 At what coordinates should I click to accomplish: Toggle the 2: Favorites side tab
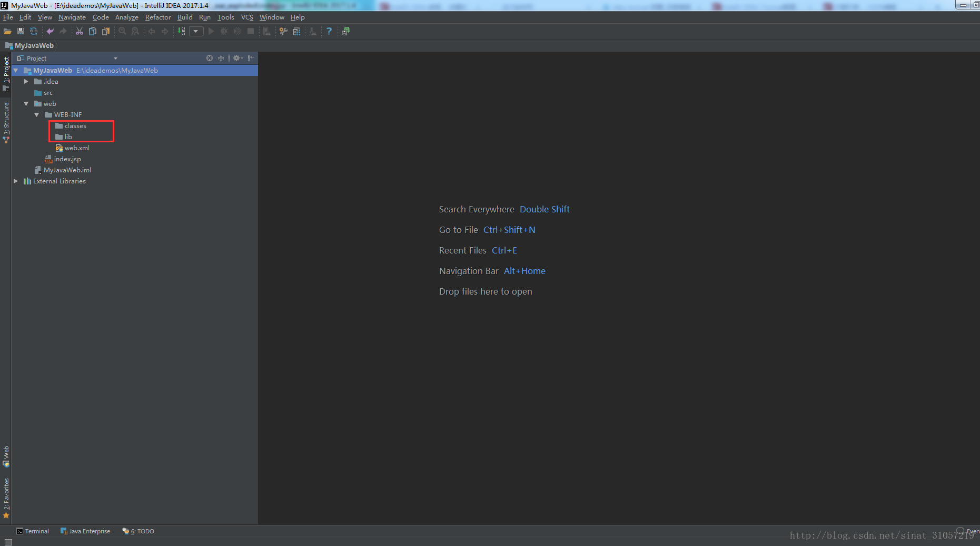pyautogui.click(x=6, y=498)
